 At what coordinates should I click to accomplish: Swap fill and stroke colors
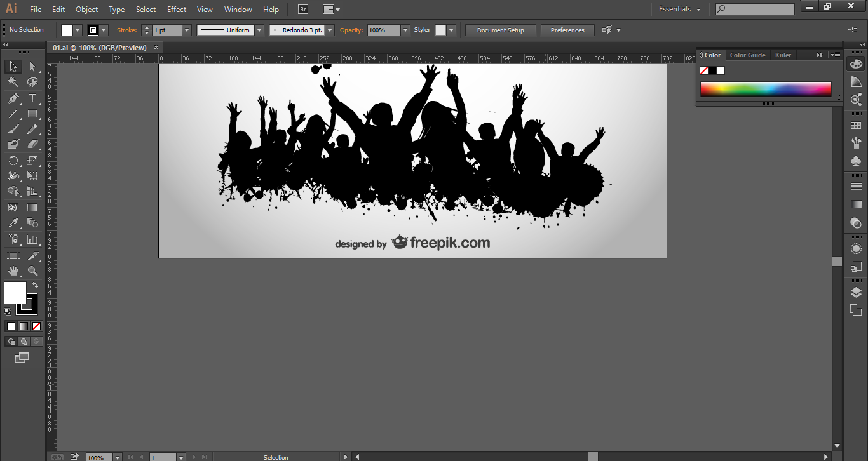pyautogui.click(x=35, y=286)
